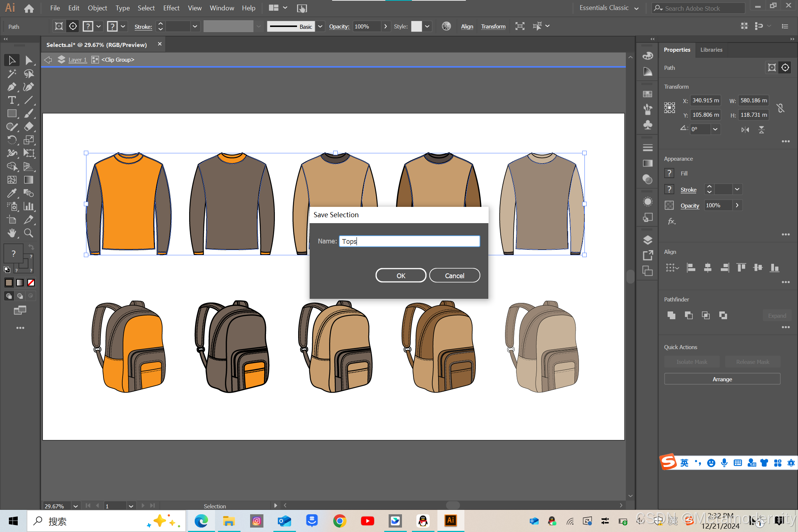This screenshot has height=532, width=798.
Task: Click OK in Save Selection dialog
Action: point(400,276)
